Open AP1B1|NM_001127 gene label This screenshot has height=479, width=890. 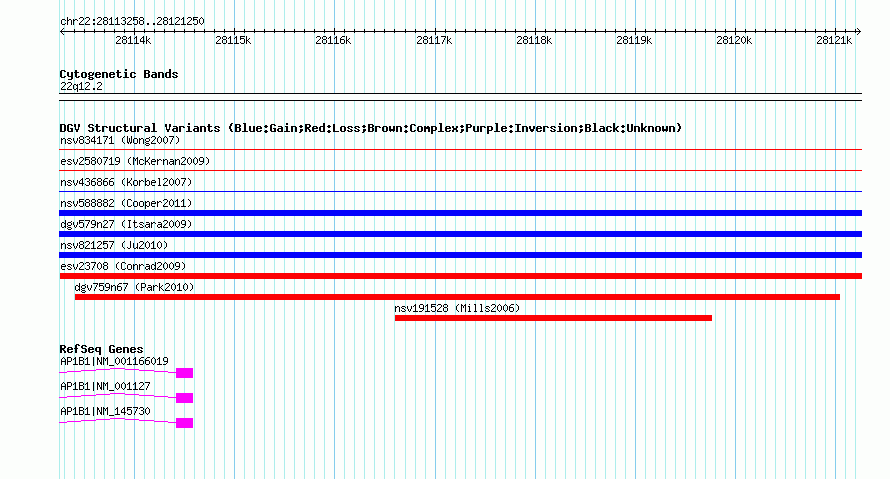pos(105,386)
